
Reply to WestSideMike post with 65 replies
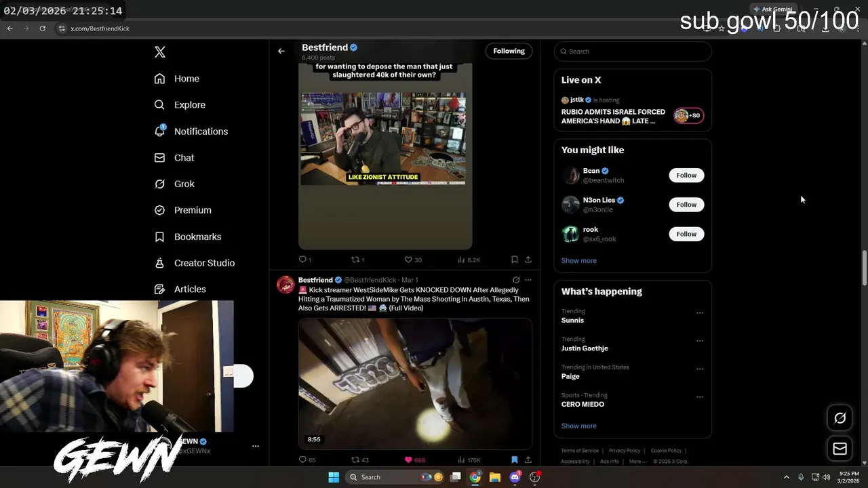(307, 460)
